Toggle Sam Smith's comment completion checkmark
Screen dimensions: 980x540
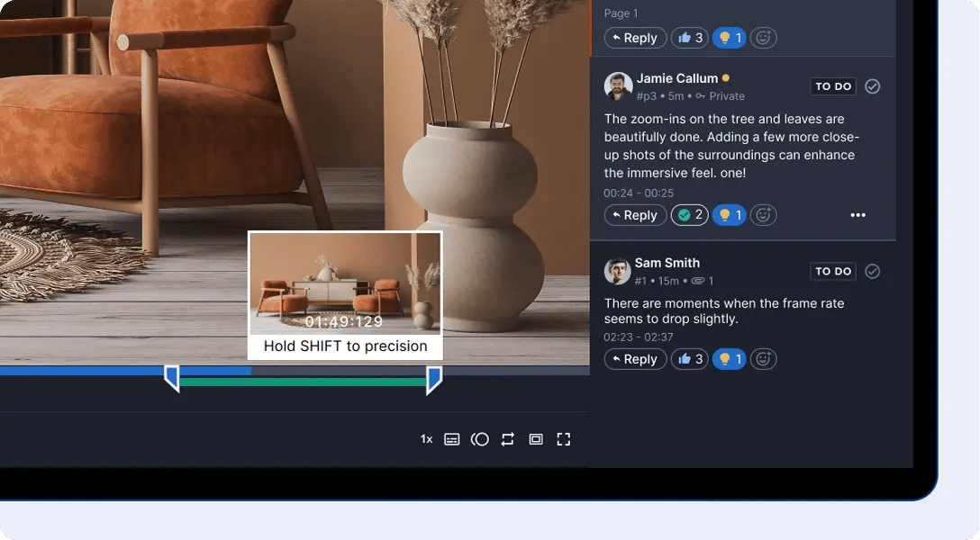pyautogui.click(x=871, y=271)
